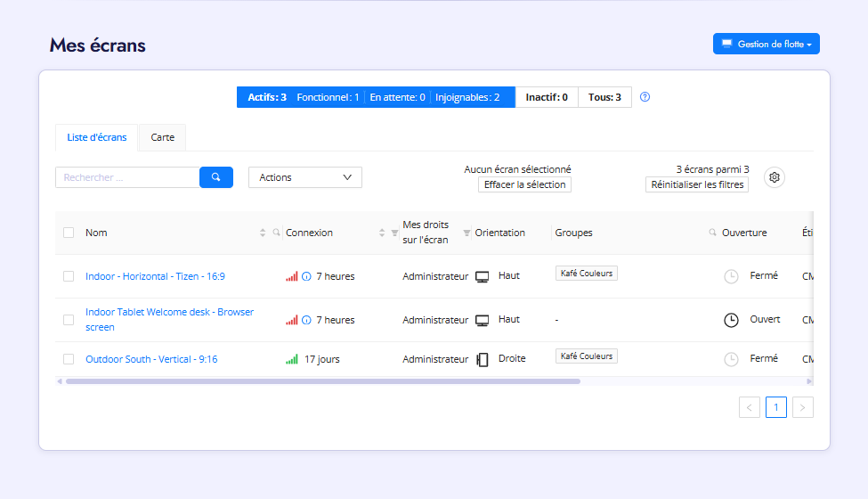Click the blue search magnifier button
Image resolution: width=868 pixels, height=499 pixels.
215,177
